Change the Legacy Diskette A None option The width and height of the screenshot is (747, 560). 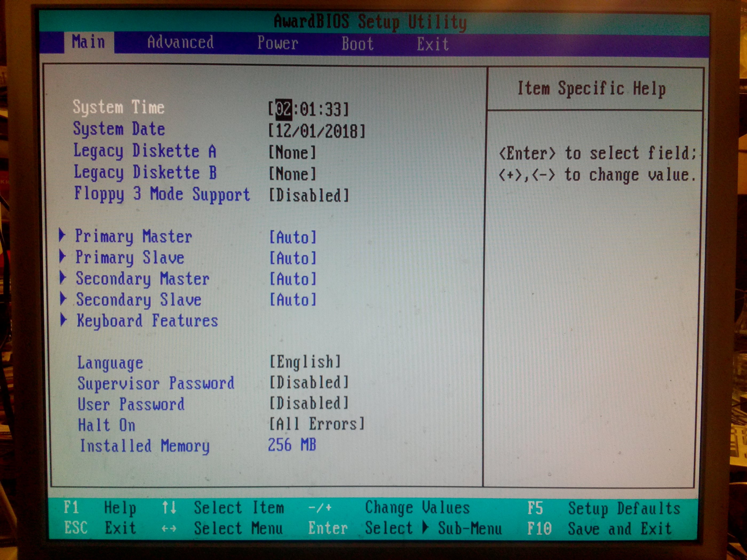(292, 153)
